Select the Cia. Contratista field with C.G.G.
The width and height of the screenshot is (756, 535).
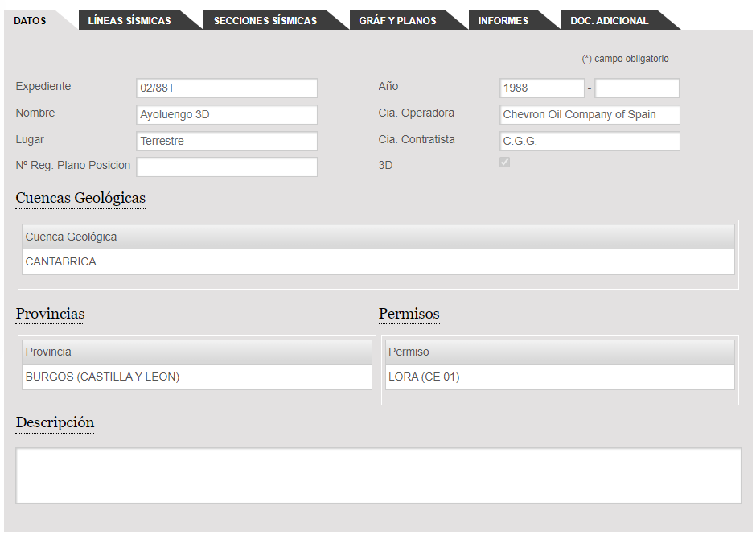coord(590,142)
